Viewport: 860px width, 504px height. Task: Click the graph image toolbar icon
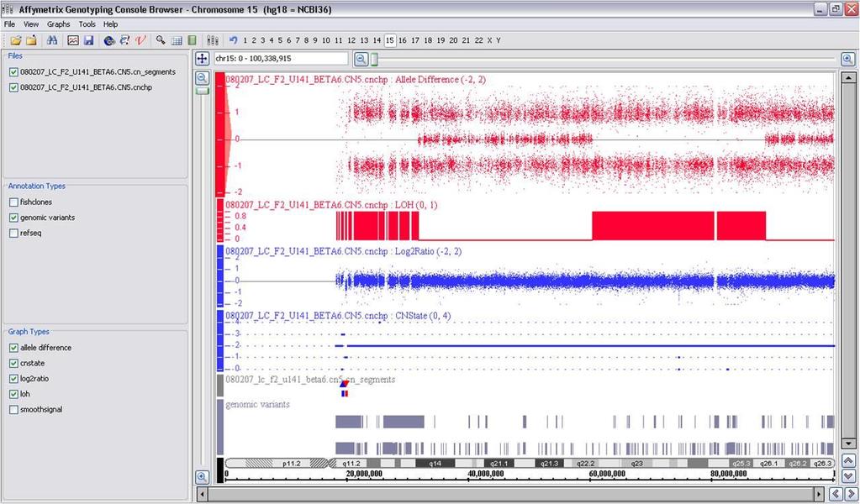click(x=73, y=40)
